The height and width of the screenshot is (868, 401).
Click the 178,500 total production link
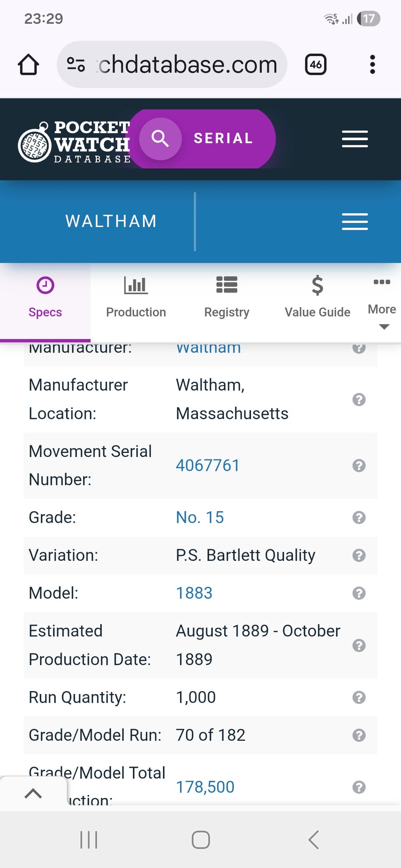[x=205, y=787]
